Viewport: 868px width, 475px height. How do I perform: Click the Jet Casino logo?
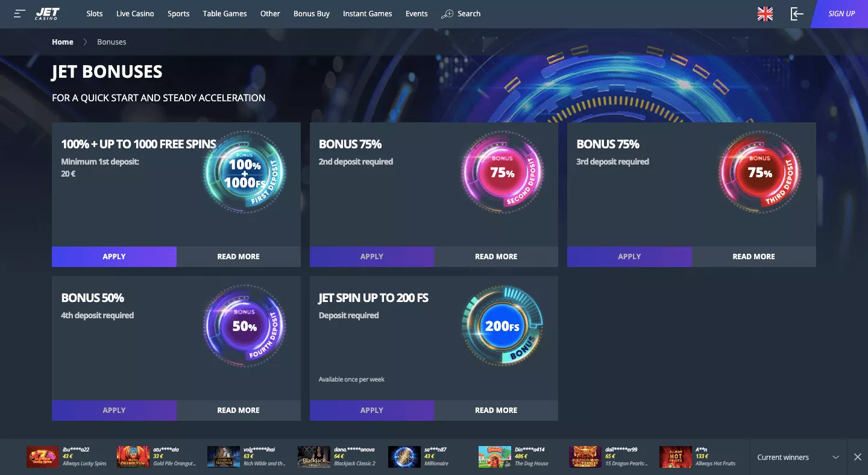click(x=47, y=13)
